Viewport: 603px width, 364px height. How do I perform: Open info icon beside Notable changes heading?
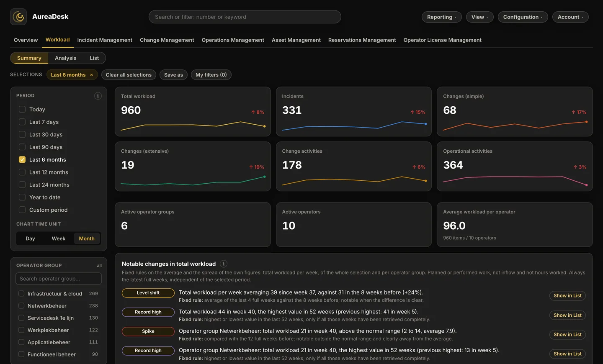click(224, 264)
